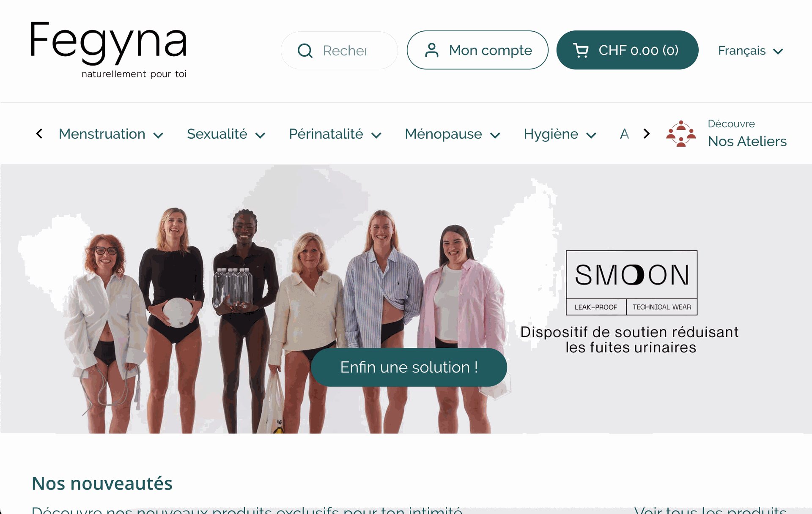The width and height of the screenshot is (812, 514).
Task: Click the Fegyna logo
Action: click(109, 50)
